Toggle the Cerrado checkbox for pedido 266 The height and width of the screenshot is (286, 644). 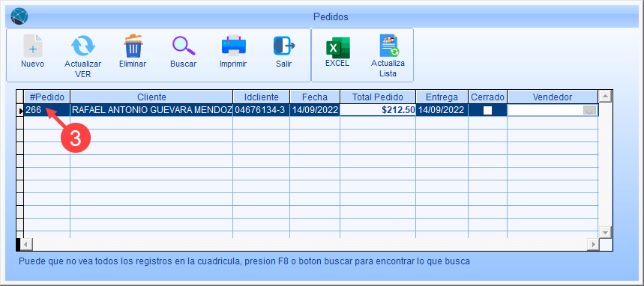tap(487, 110)
